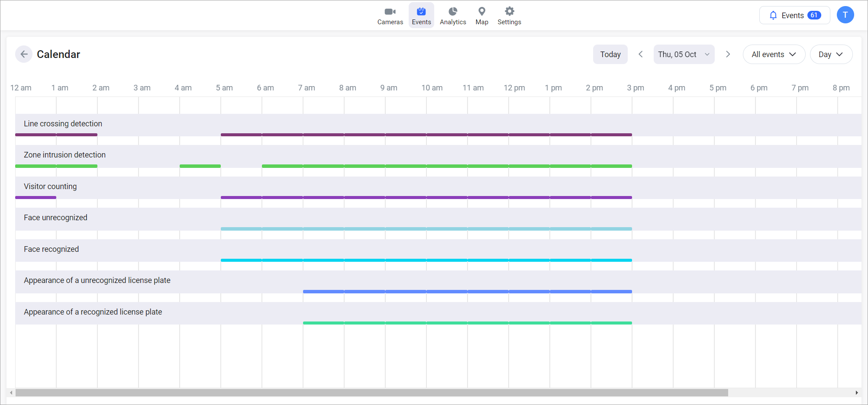
Task: Click the 61 events counter badge
Action: [814, 16]
